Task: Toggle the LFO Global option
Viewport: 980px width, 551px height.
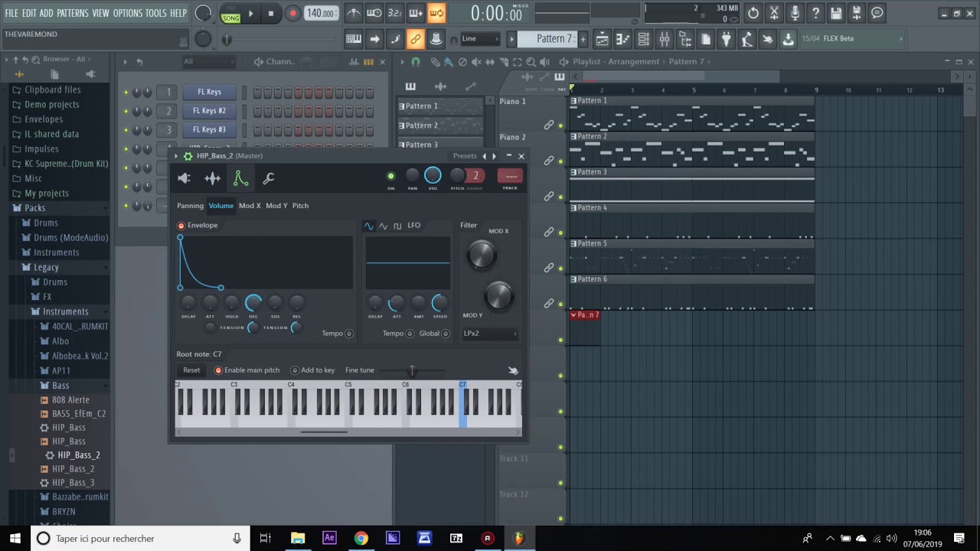Action: tap(446, 334)
